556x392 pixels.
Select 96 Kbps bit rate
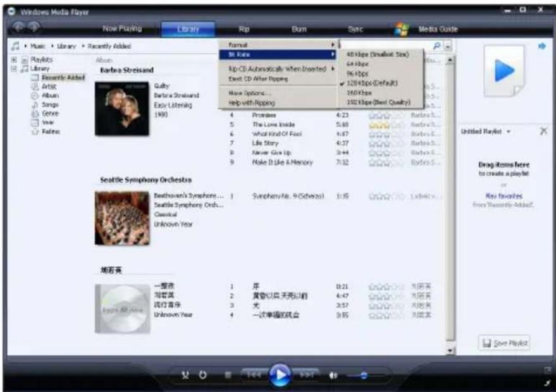click(380, 73)
